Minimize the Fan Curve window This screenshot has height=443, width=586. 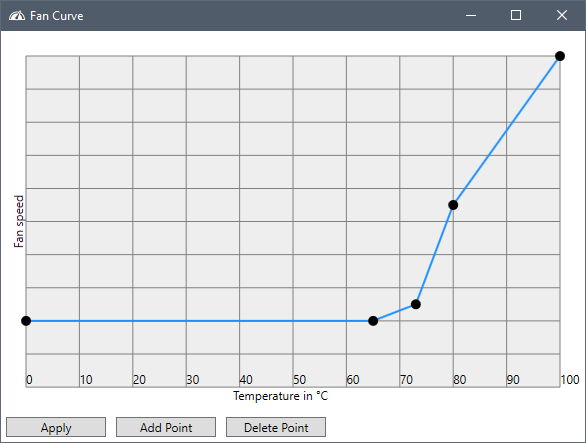[471, 15]
